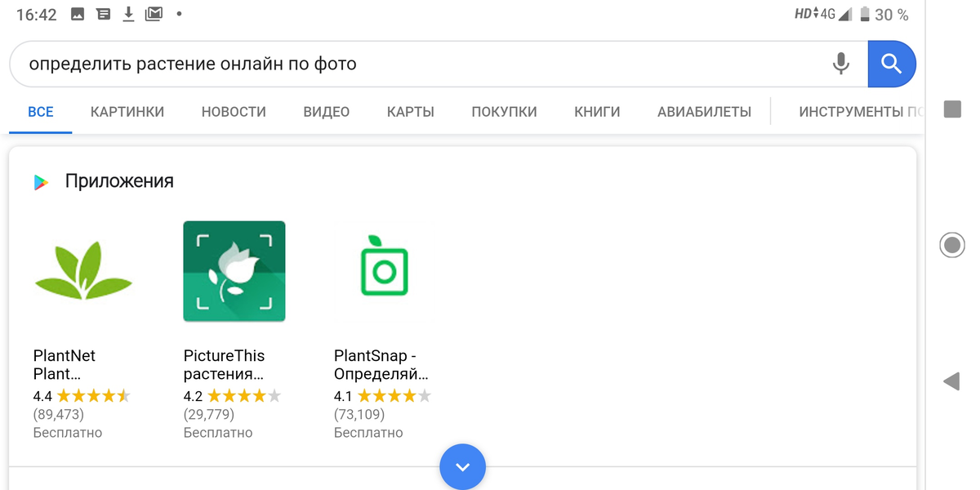Open the PlantNet app title link
Viewport: 980px width, 490px height.
pos(64,364)
